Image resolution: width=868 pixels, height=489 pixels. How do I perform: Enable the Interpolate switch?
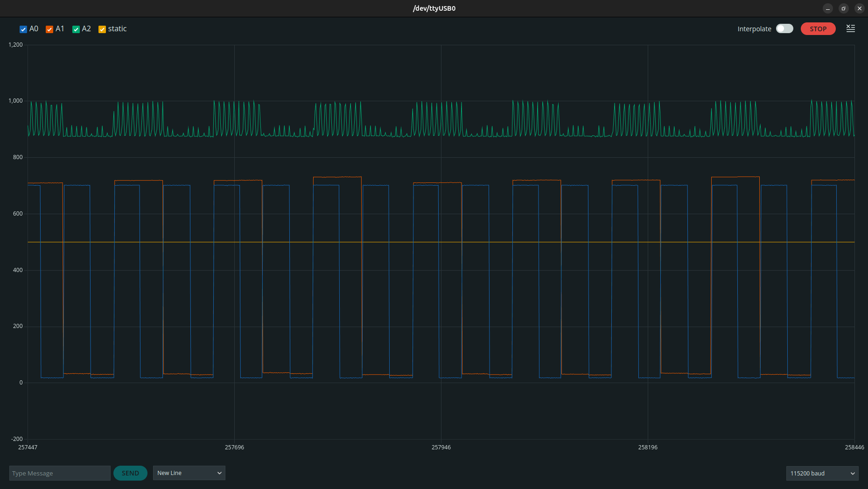tap(784, 28)
